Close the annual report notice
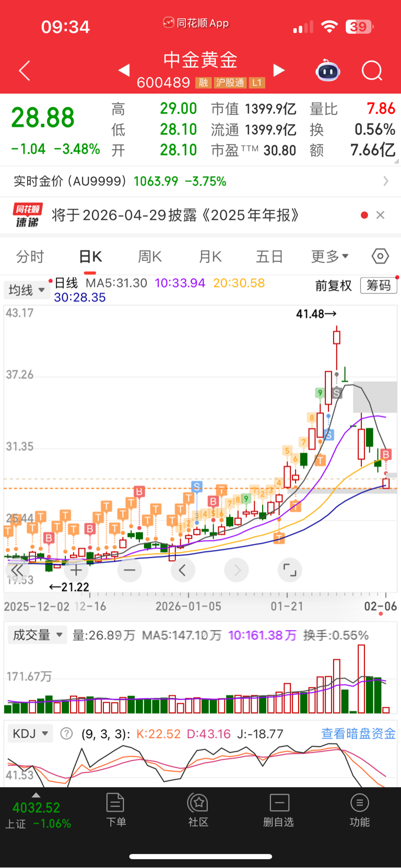401x868 pixels. pos(380,215)
